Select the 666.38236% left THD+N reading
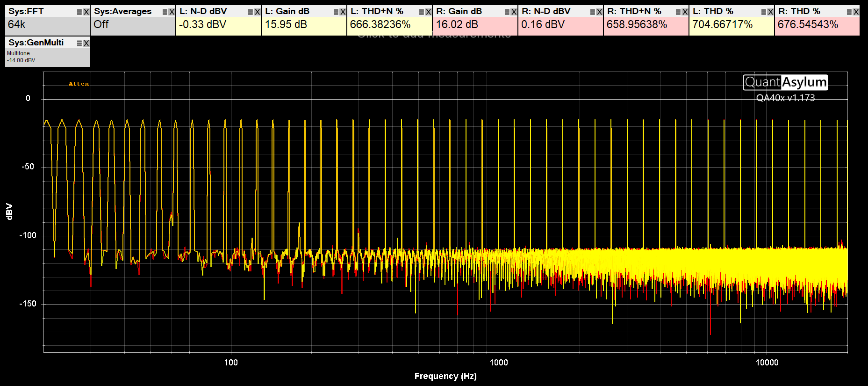 (x=380, y=24)
